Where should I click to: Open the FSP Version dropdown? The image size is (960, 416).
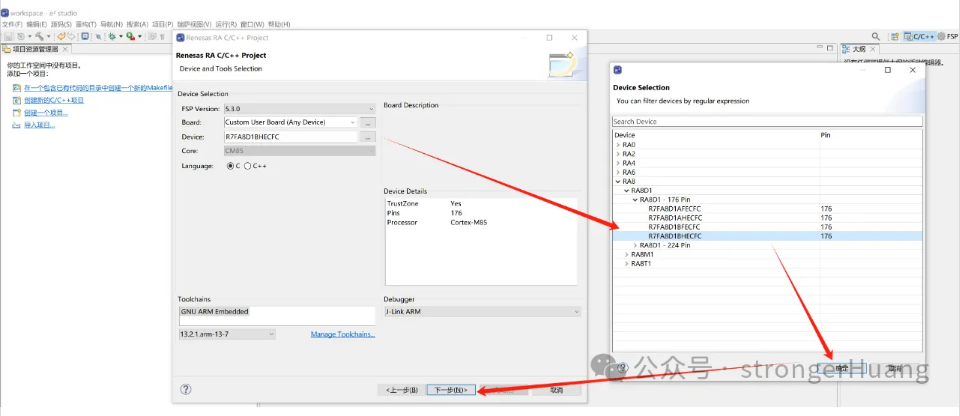tap(300, 108)
